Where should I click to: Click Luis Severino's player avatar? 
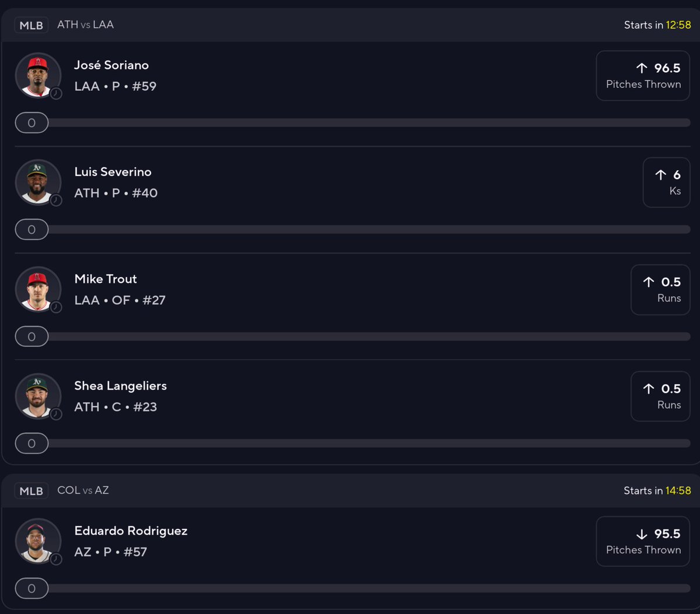coord(38,183)
